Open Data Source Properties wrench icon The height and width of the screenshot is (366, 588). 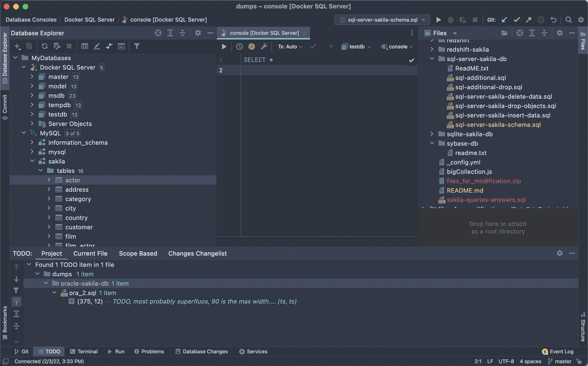(57, 46)
